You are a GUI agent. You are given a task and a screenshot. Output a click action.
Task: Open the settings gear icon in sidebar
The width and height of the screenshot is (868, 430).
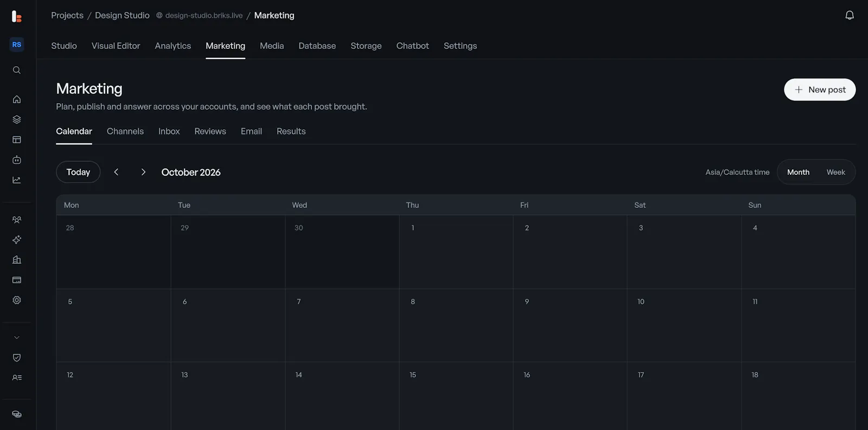[x=17, y=300]
